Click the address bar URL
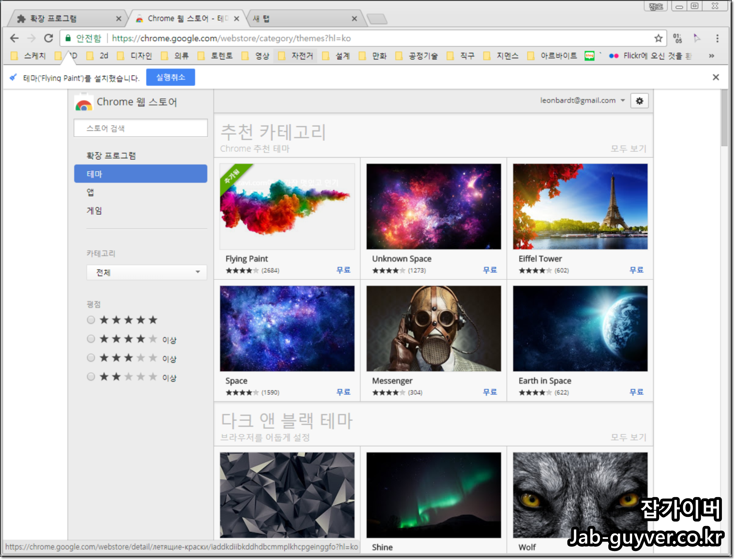Image resolution: width=735 pixels, height=560 pixels. tap(231, 38)
